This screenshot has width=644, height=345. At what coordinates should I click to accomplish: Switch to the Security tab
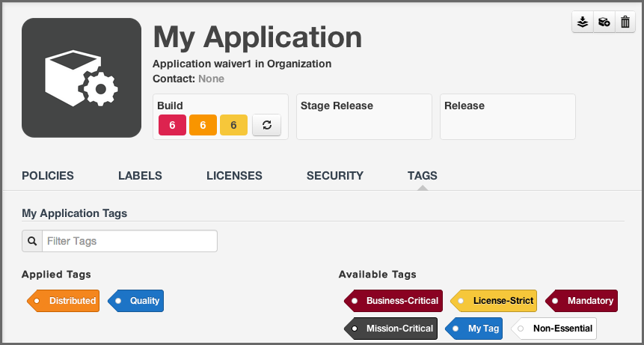tap(335, 176)
